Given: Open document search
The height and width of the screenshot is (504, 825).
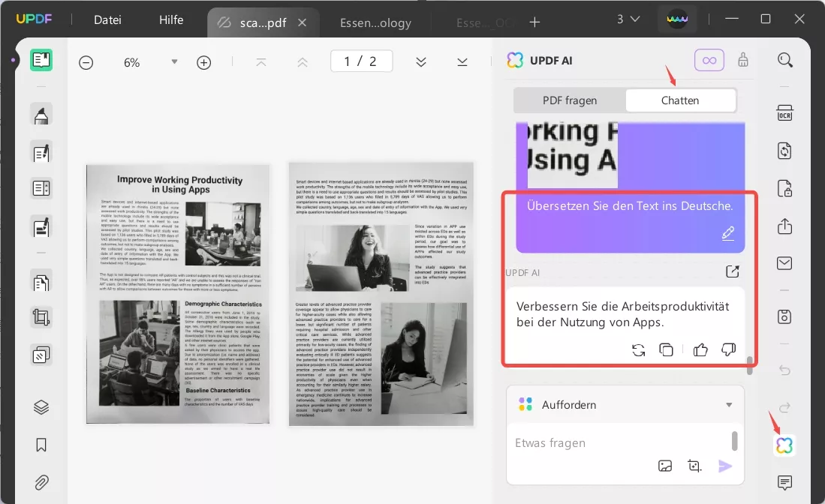Looking at the screenshot, I should tap(785, 59).
